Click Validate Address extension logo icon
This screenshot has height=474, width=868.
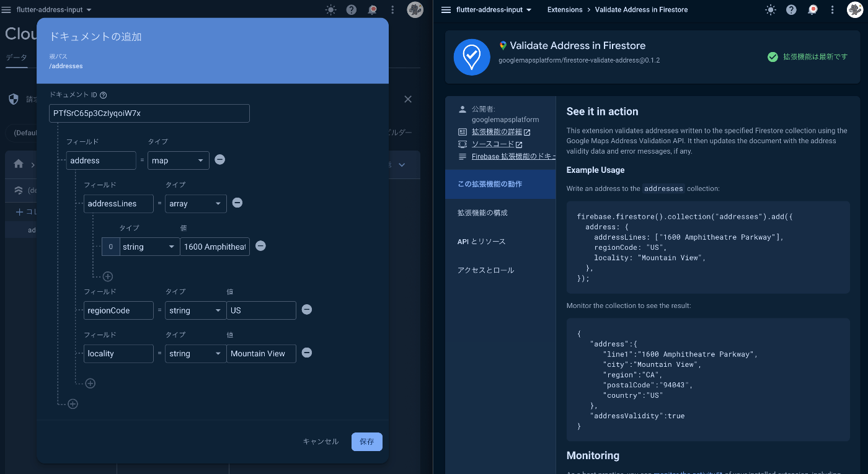pos(472,56)
